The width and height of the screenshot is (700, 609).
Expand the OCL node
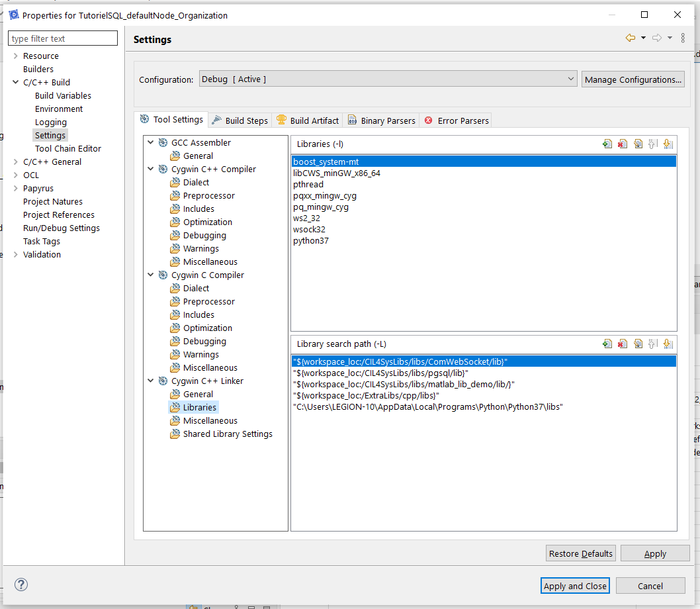pyautogui.click(x=16, y=175)
